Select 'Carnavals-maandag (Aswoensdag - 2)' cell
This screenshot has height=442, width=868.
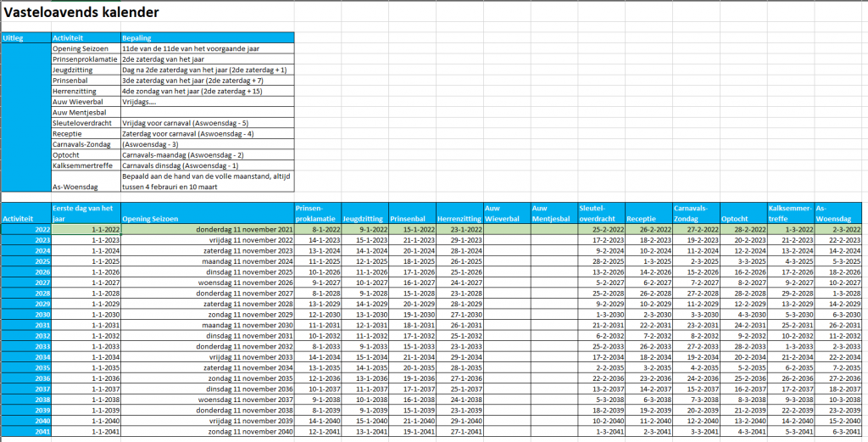pos(208,155)
